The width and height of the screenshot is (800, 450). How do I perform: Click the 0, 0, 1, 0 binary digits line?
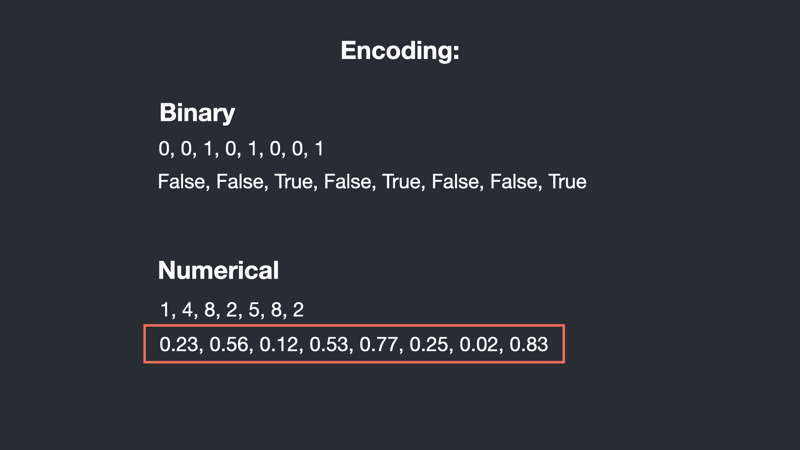pyautogui.click(x=241, y=149)
